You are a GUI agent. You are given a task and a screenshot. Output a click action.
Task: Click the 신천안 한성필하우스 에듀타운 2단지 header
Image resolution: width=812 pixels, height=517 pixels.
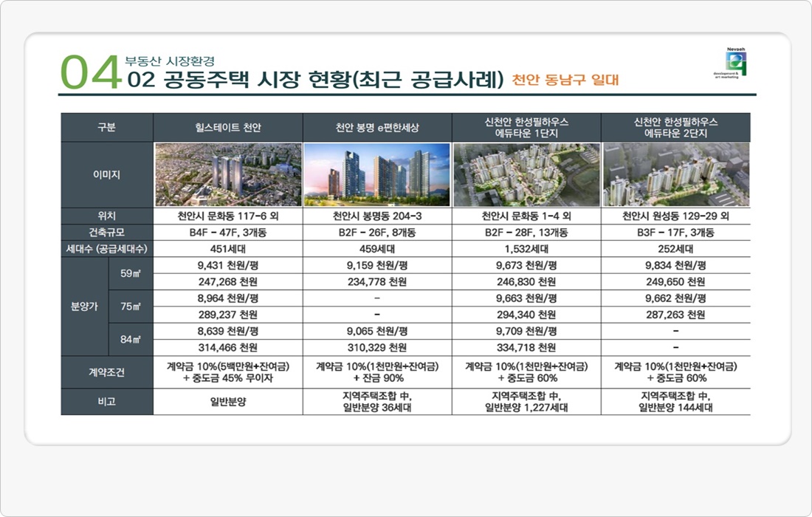[x=675, y=128]
